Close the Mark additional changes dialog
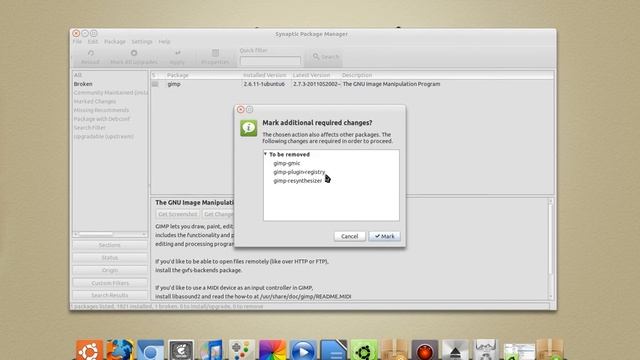640x360 pixels. (241, 109)
